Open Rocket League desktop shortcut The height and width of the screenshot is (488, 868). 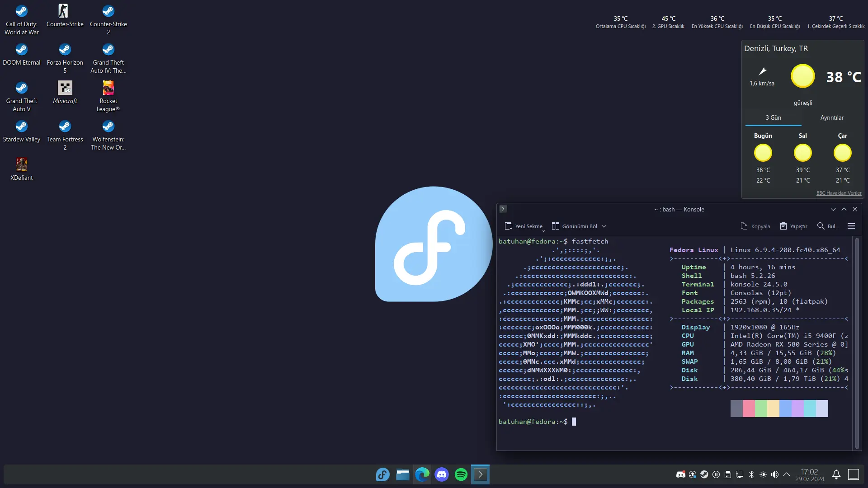(x=108, y=97)
